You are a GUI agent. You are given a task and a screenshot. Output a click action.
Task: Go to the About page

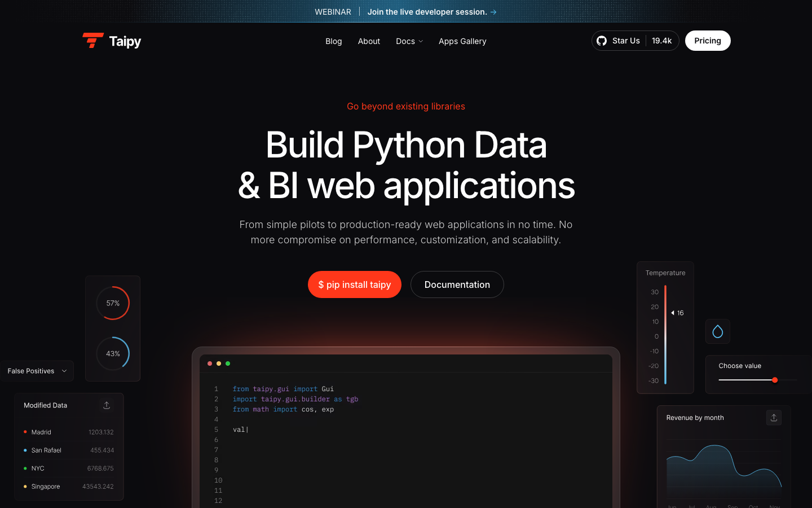(369, 41)
